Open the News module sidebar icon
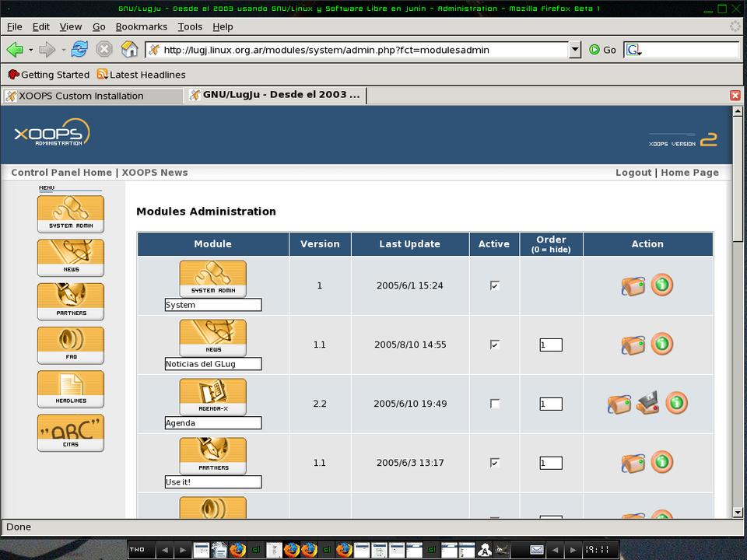Image resolution: width=747 pixels, height=560 pixels. [70, 257]
